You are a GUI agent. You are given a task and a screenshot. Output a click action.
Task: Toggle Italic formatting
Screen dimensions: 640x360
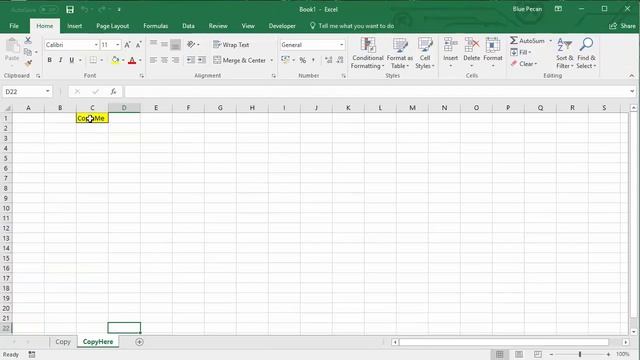point(60,60)
